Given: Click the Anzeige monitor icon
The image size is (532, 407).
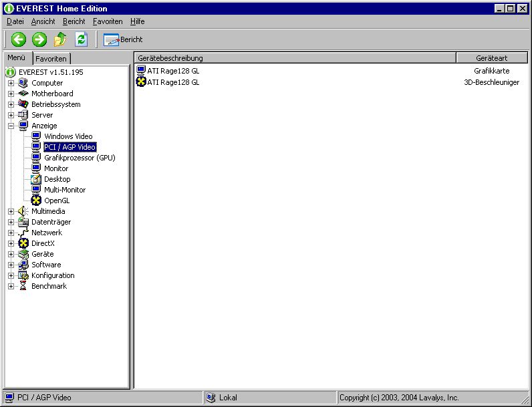Looking at the screenshot, I should pyautogui.click(x=23, y=126).
